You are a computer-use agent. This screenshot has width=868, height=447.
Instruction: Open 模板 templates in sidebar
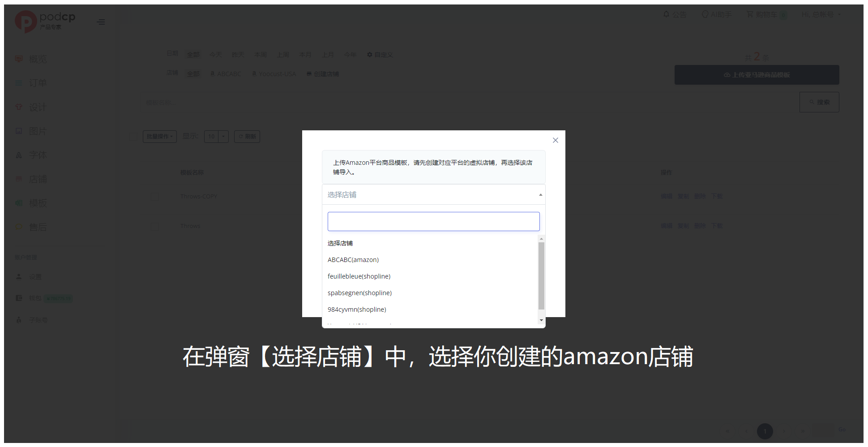click(x=38, y=203)
